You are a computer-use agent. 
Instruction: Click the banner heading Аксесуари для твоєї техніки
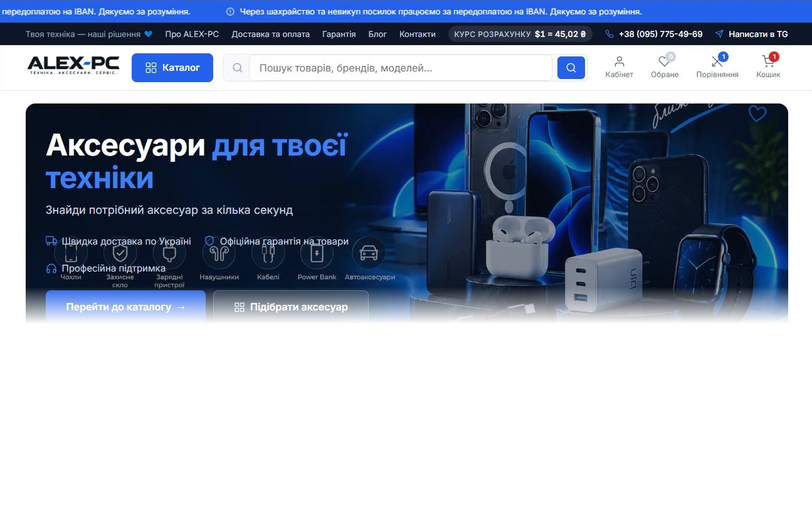click(x=196, y=162)
